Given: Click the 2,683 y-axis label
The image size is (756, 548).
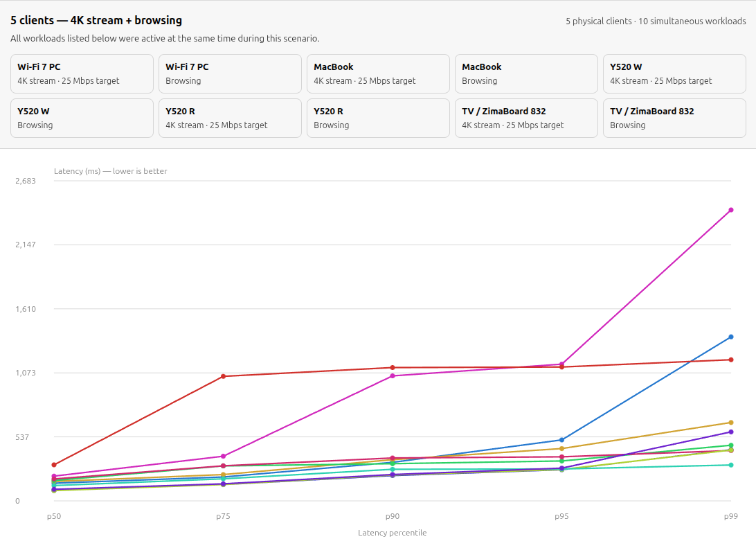Looking at the screenshot, I should pyautogui.click(x=26, y=181).
